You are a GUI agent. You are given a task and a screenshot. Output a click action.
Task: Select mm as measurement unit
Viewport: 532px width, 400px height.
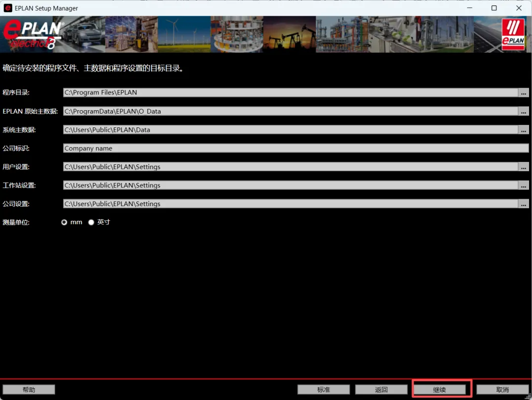tap(64, 222)
